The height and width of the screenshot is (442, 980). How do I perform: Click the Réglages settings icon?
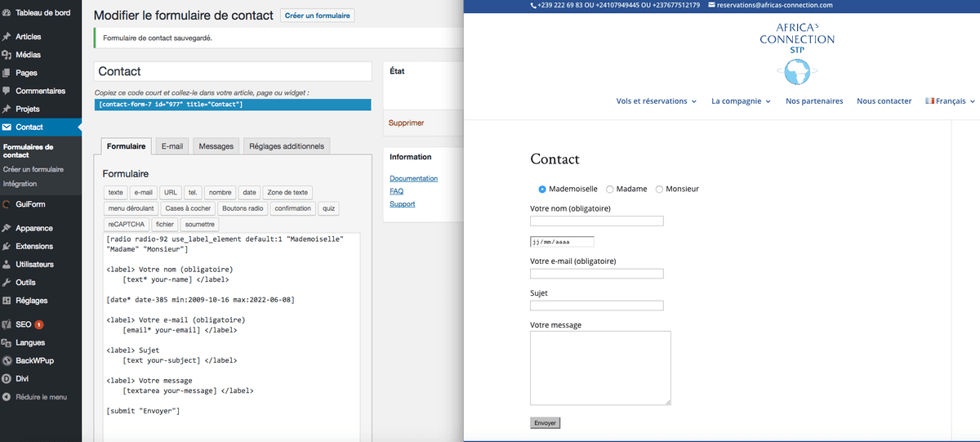[x=7, y=300]
